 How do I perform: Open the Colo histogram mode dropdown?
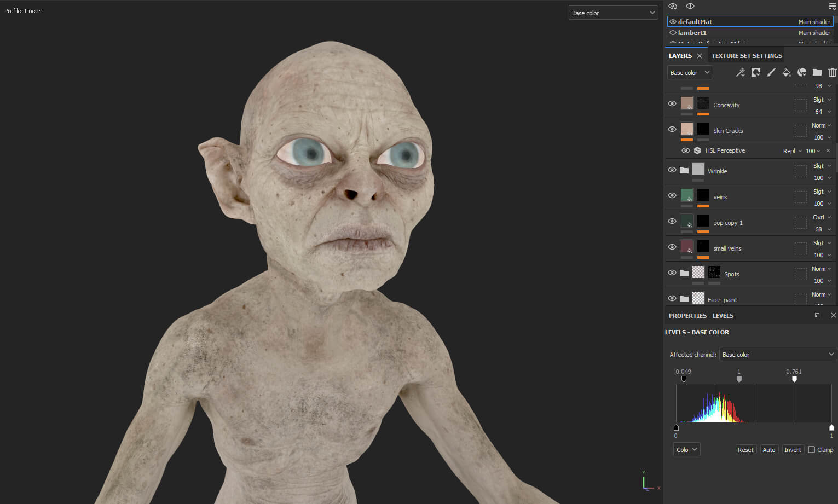pos(686,449)
